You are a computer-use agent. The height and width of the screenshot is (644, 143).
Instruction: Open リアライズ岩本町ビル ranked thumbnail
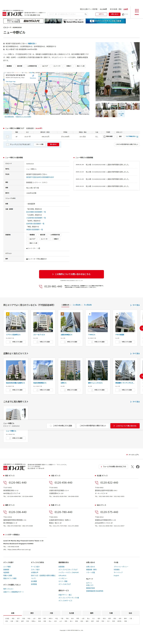(x=16, y=322)
